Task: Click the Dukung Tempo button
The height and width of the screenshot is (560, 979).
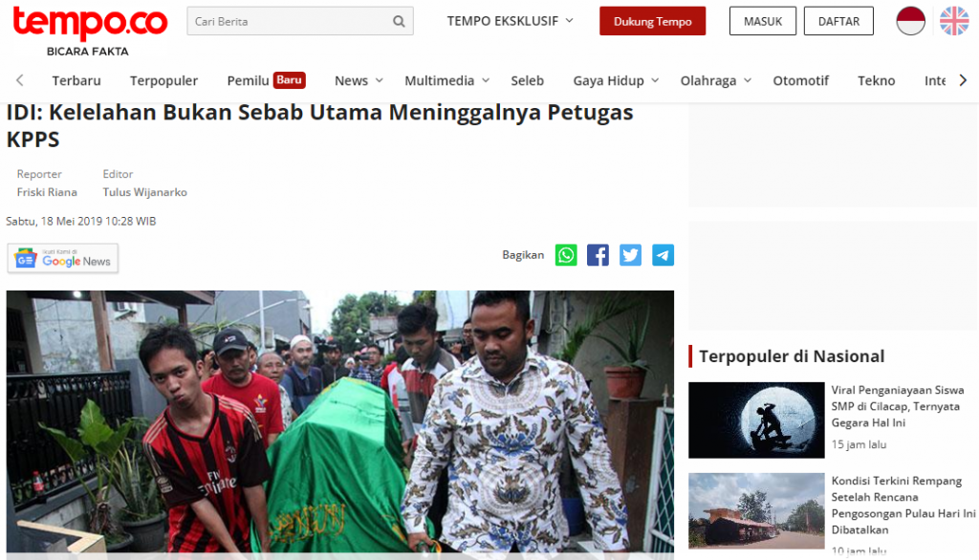Action: pyautogui.click(x=652, y=21)
